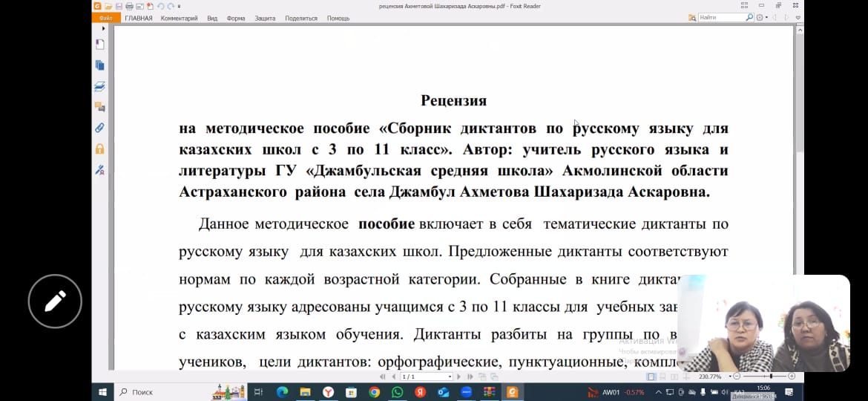Open the search options gear dropdown
This screenshot has width=868, height=401.
point(762,18)
